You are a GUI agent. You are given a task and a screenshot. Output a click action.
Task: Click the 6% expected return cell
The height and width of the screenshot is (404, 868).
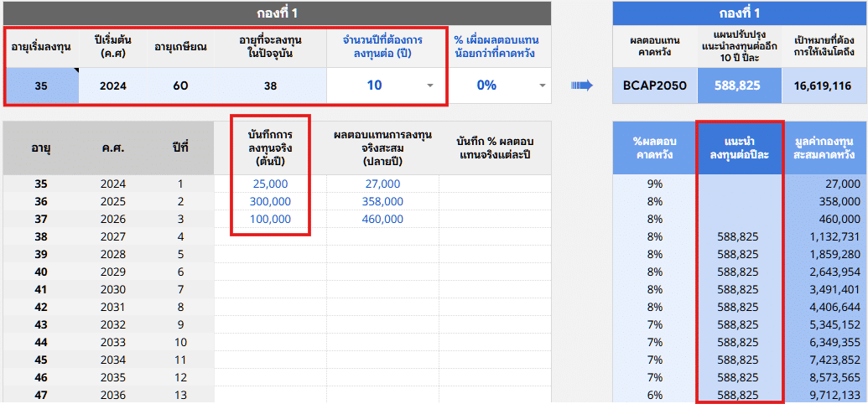tap(655, 395)
